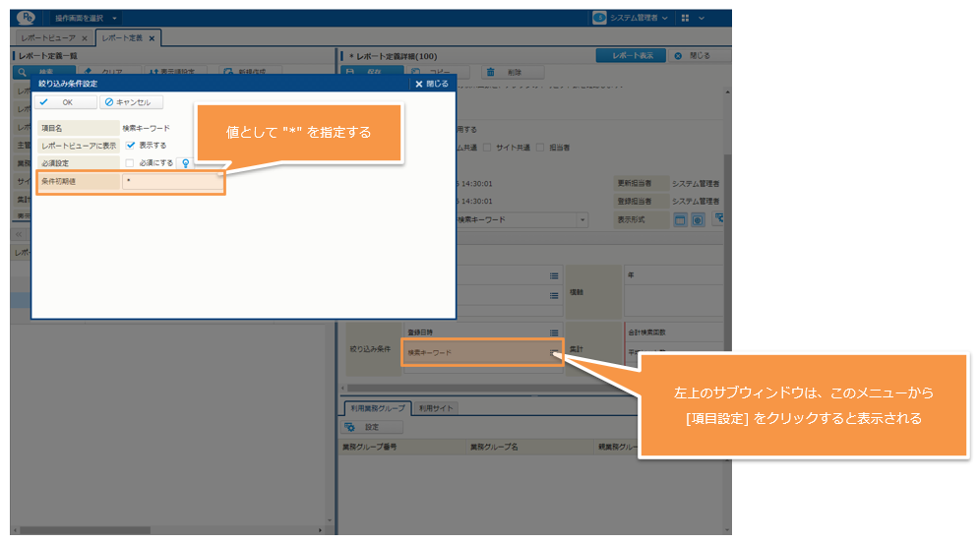This screenshot has width=980, height=543.
Task: Open the 操作画面を選択 dropdown
Action: (x=87, y=18)
